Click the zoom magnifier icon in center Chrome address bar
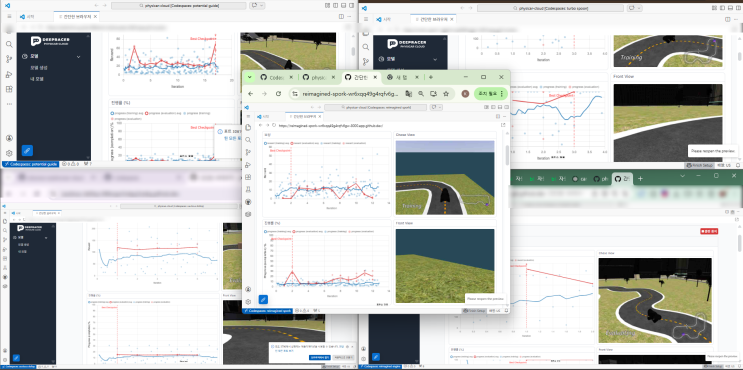The width and height of the screenshot is (743, 370). pos(421,94)
